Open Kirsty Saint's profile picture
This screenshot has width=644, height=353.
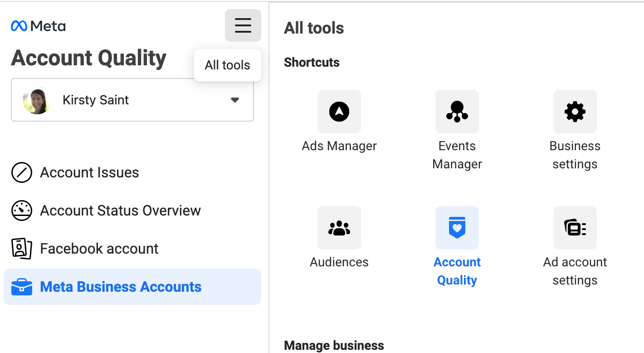pos(37,100)
